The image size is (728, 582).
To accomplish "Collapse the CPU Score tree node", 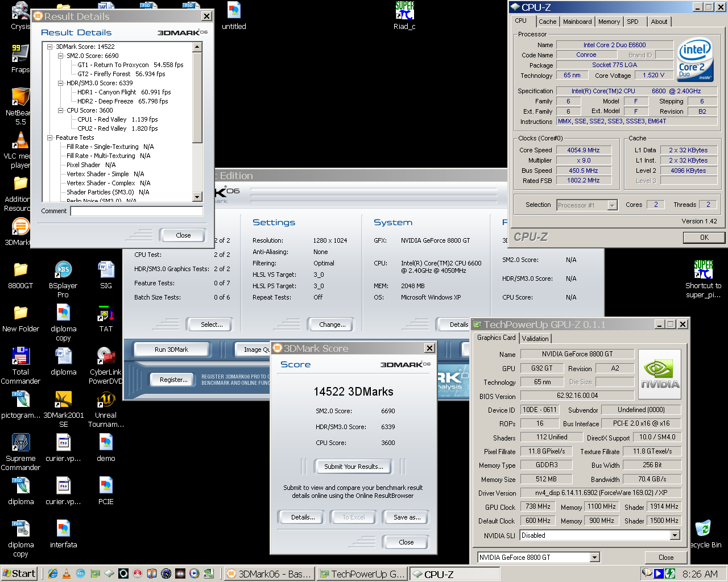I will point(61,110).
